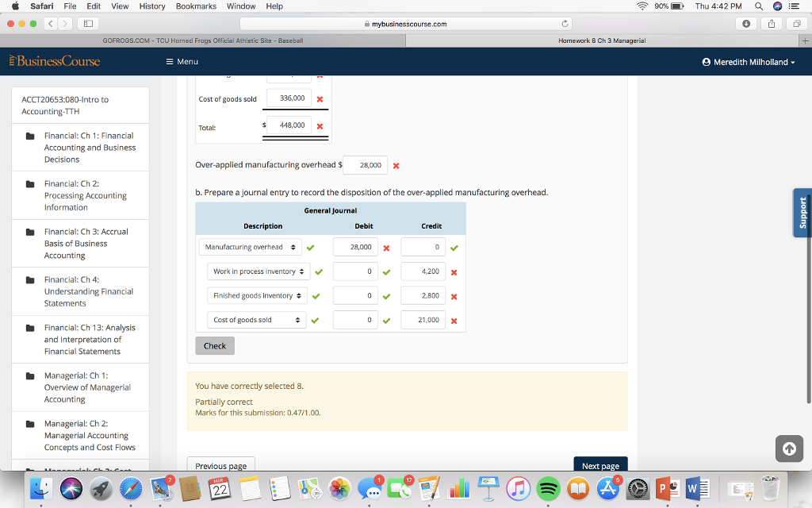812x508 pixels.
Task: Open Keynote app in dock
Action: [488, 489]
